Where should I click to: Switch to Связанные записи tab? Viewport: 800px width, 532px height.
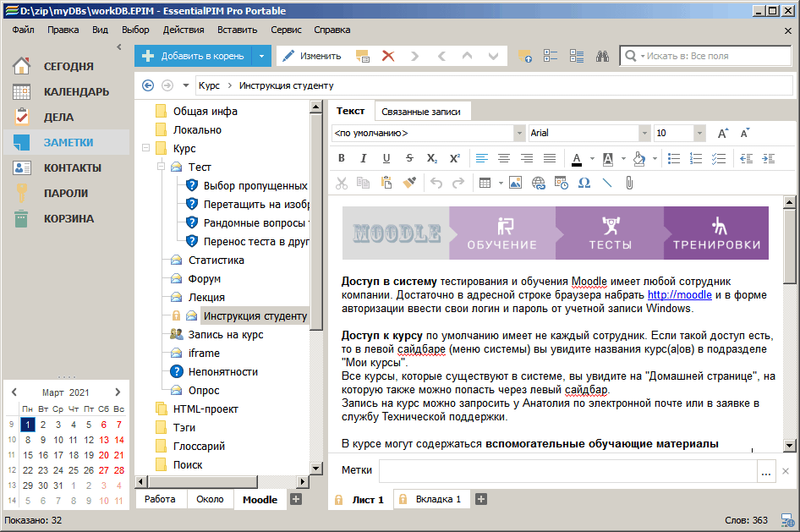click(421, 112)
